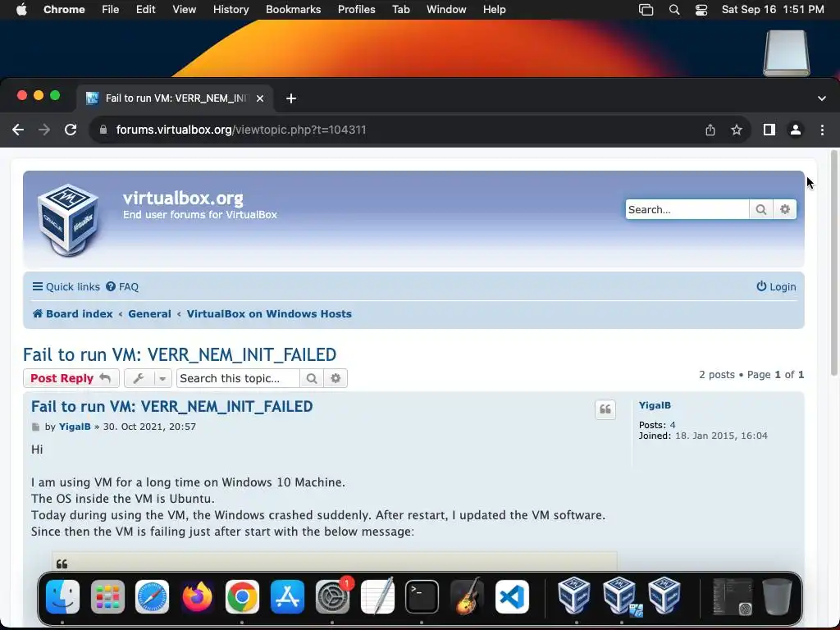Expand the Quick links menu
The image size is (840, 630).
click(x=66, y=286)
